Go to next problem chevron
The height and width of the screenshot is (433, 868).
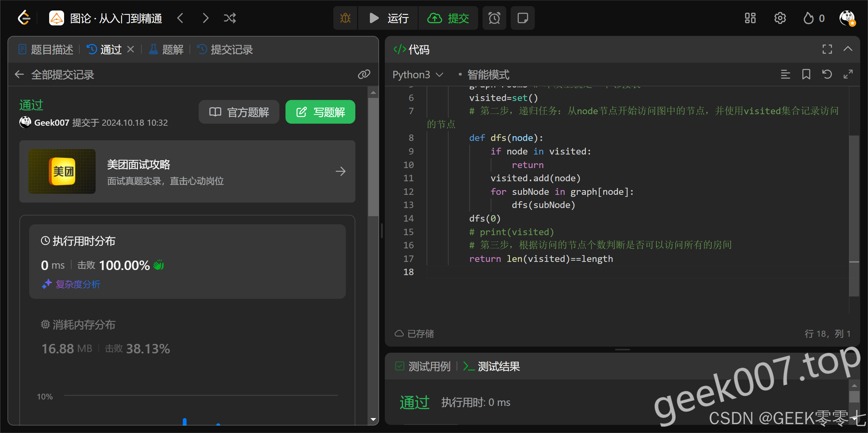[205, 18]
